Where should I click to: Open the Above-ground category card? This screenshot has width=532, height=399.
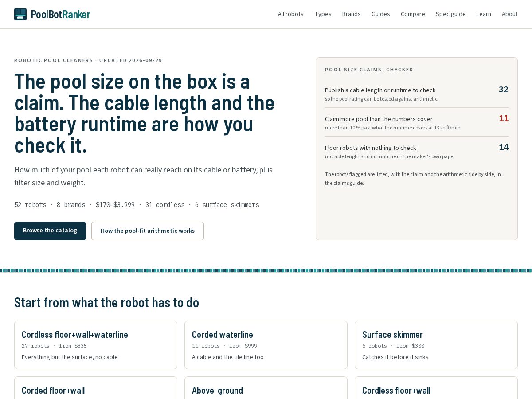266,388
